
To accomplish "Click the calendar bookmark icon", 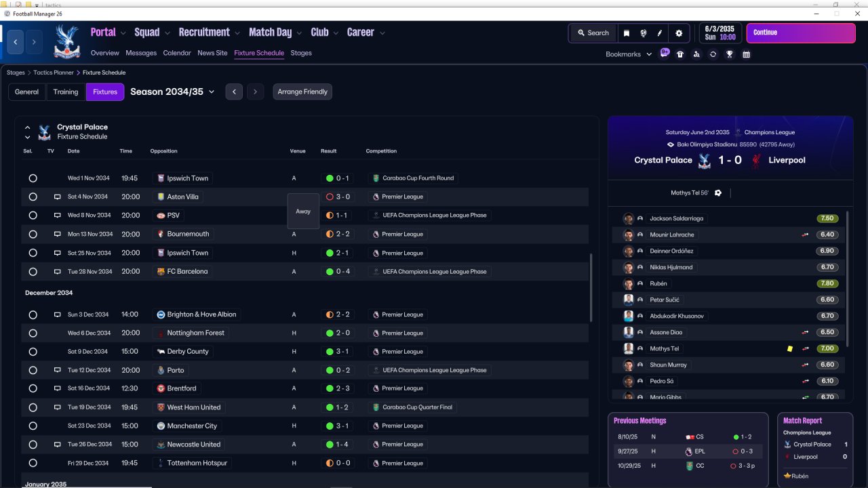I will (x=747, y=54).
